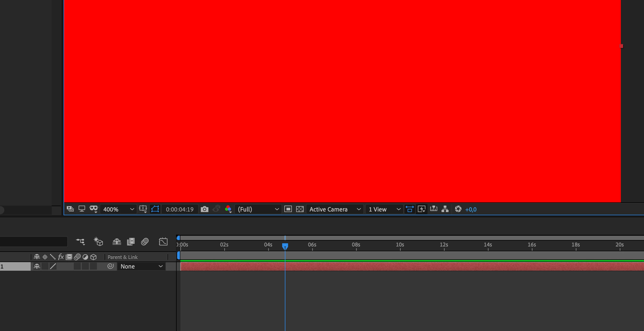The height and width of the screenshot is (331, 644).
Task: Toggle the Region of Interest button
Action: (288, 209)
